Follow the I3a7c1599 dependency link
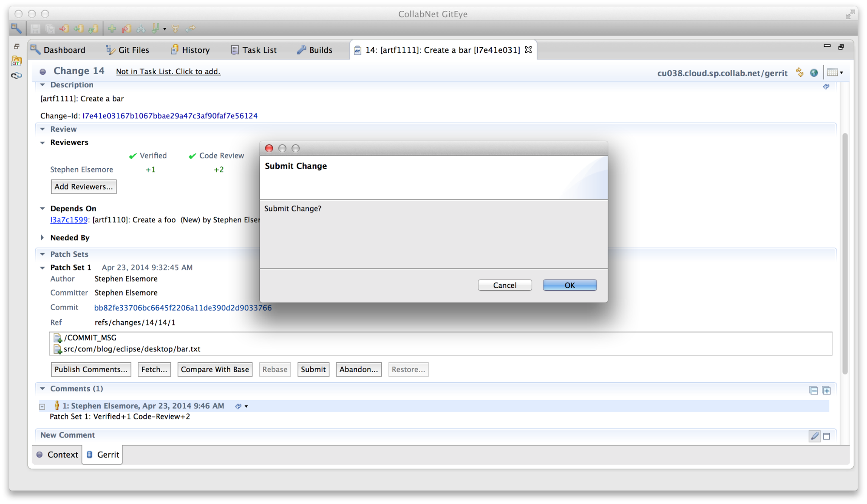The width and height of the screenshot is (867, 504). click(69, 220)
